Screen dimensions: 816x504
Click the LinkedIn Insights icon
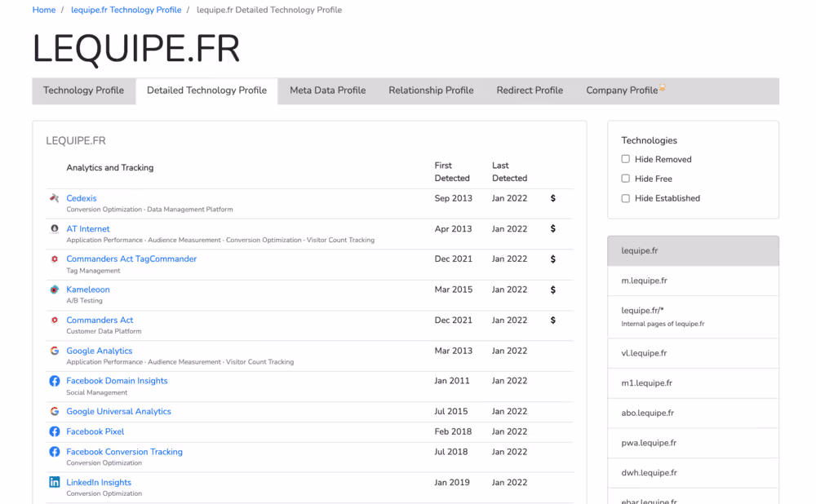(54, 482)
